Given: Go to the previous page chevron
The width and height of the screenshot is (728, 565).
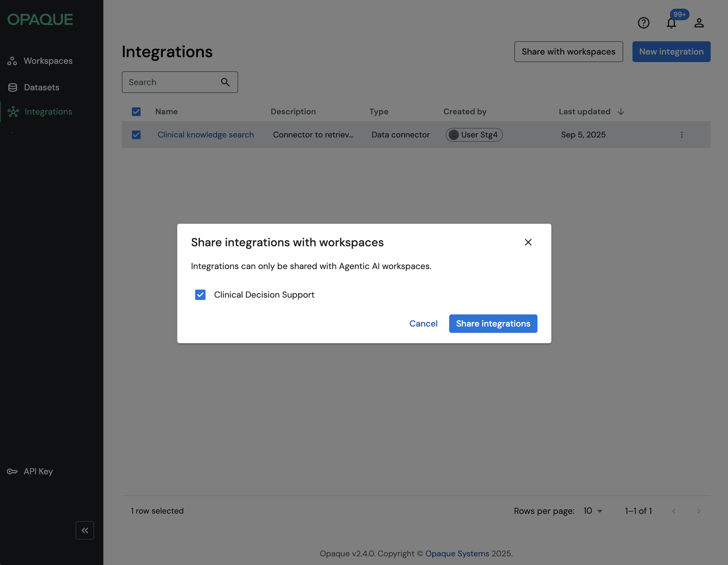Looking at the screenshot, I should coord(673,511).
